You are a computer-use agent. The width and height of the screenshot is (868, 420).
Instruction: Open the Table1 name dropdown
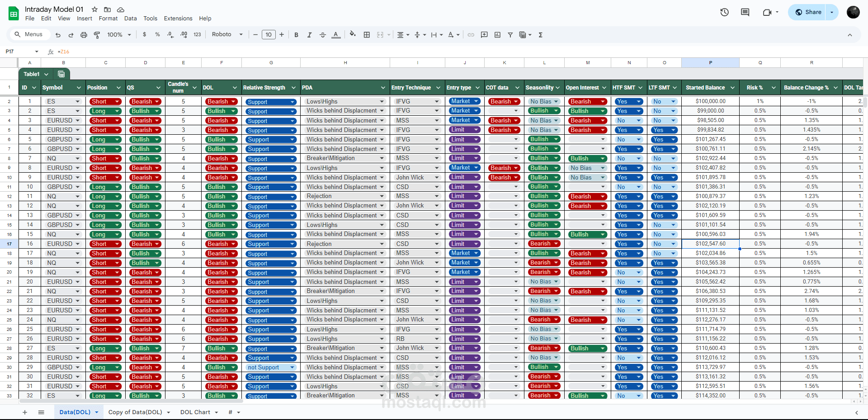point(46,74)
